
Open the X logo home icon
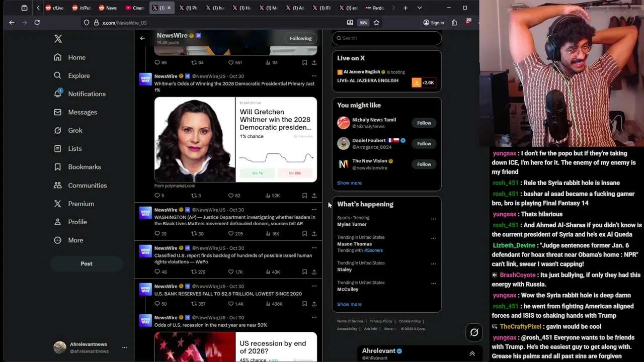(x=58, y=39)
